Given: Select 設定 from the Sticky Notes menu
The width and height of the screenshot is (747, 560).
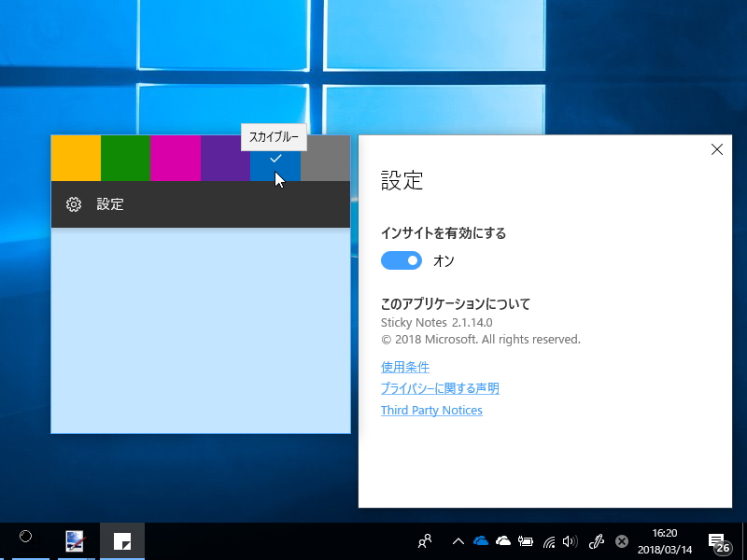Looking at the screenshot, I should click(x=109, y=203).
